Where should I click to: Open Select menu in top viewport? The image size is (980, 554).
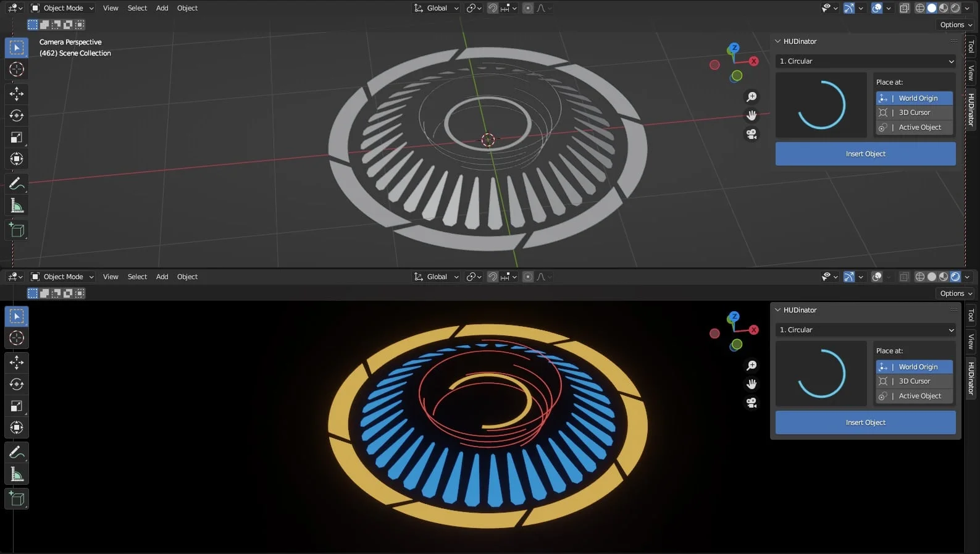(137, 8)
